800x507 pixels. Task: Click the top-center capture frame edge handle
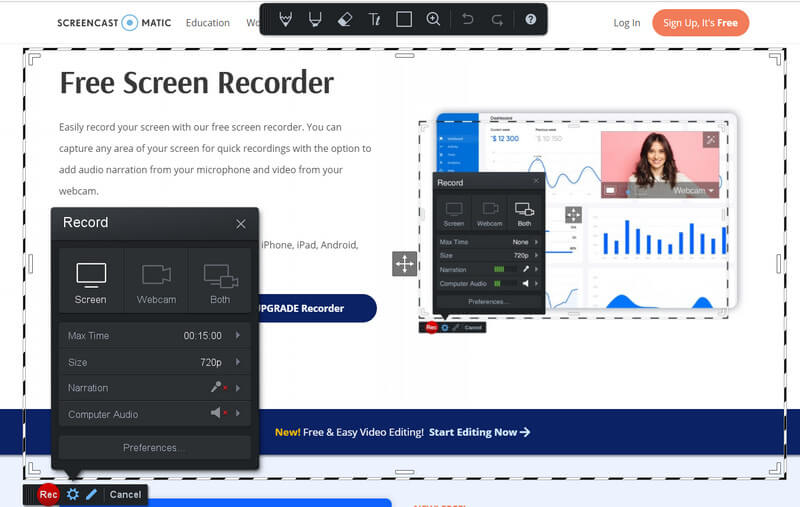click(405, 56)
